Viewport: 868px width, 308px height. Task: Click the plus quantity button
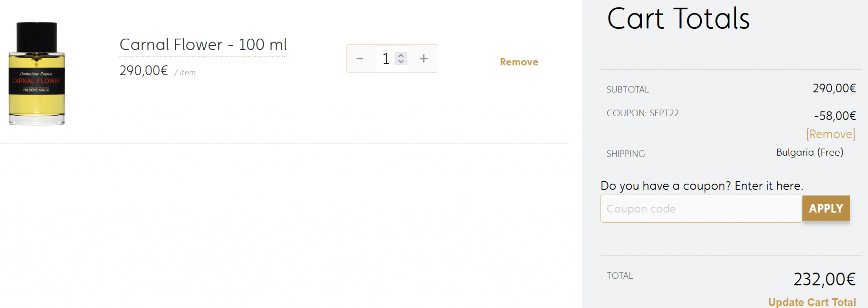423,59
